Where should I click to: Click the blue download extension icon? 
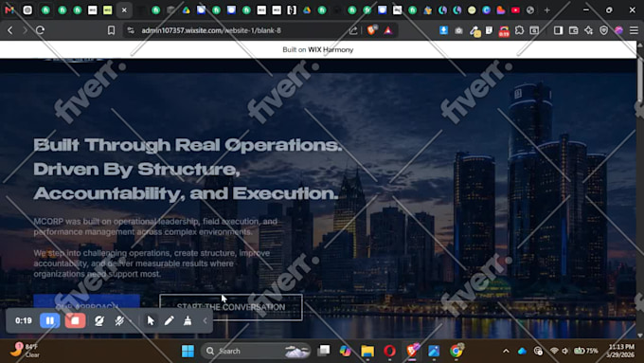443,30
